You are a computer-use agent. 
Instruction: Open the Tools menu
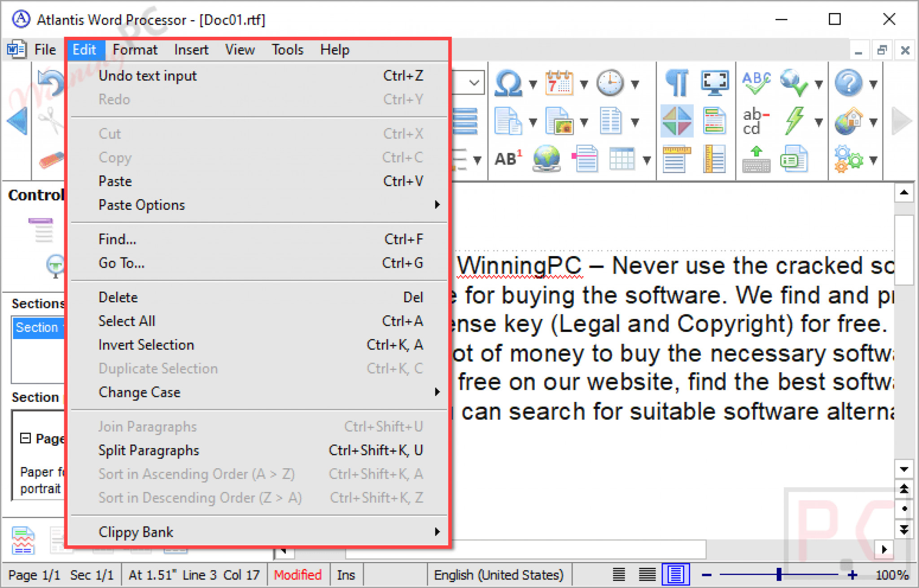click(288, 49)
